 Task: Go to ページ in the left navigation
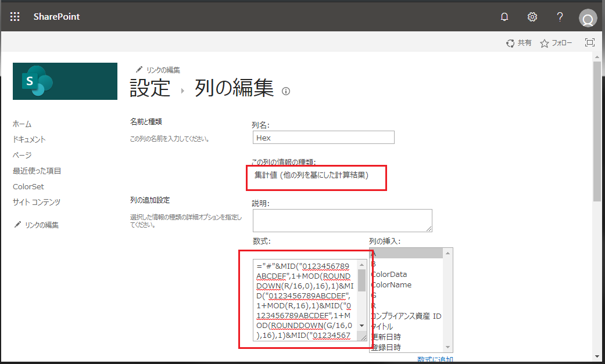22,155
